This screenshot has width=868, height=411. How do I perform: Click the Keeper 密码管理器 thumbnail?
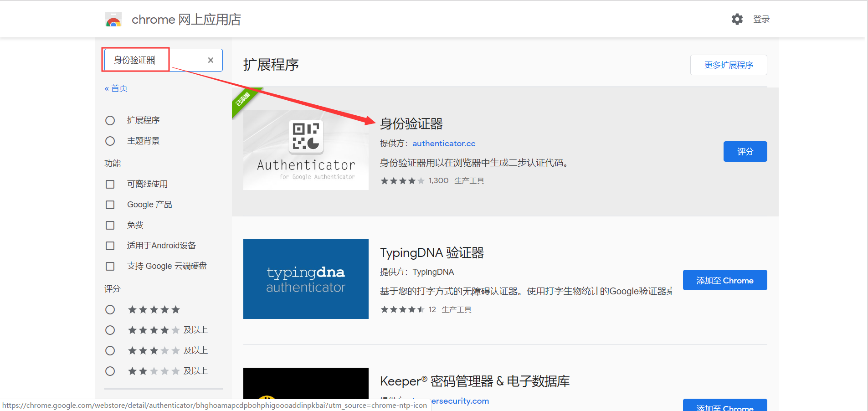pyautogui.click(x=305, y=390)
